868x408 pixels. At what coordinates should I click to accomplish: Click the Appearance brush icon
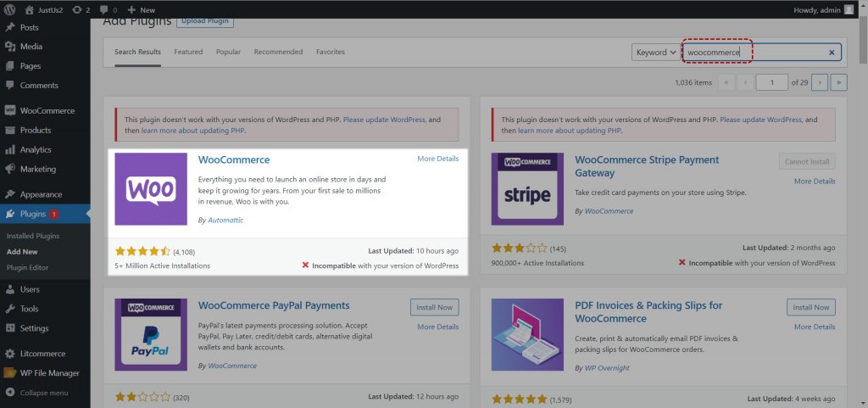[10, 194]
